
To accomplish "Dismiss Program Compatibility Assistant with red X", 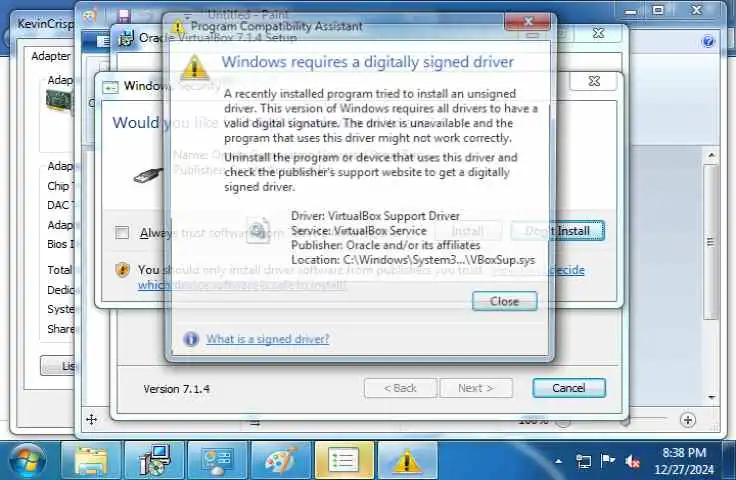I will [x=528, y=22].
